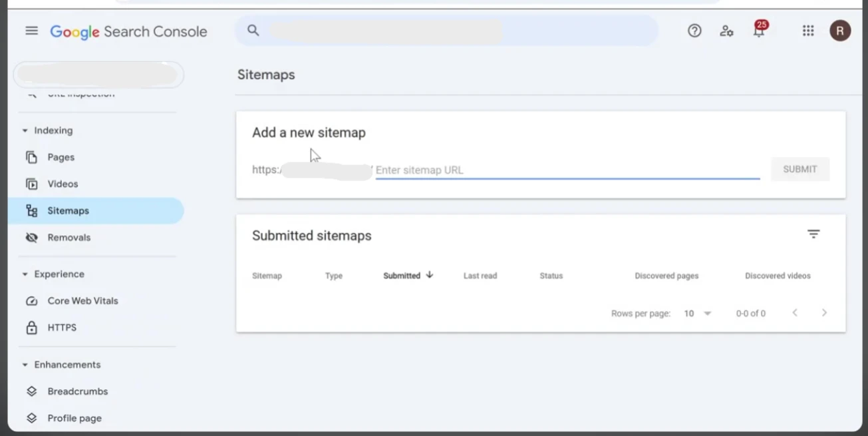Click the Enter sitemap URL field
868x436 pixels.
point(567,170)
